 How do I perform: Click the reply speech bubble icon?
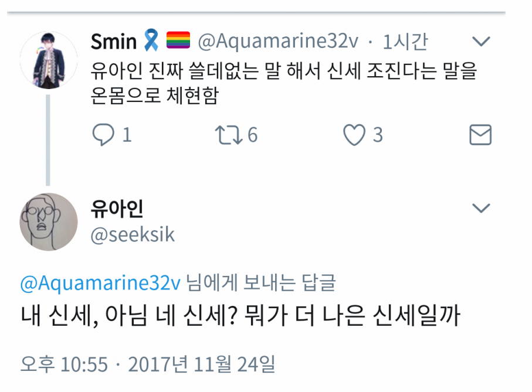point(103,135)
